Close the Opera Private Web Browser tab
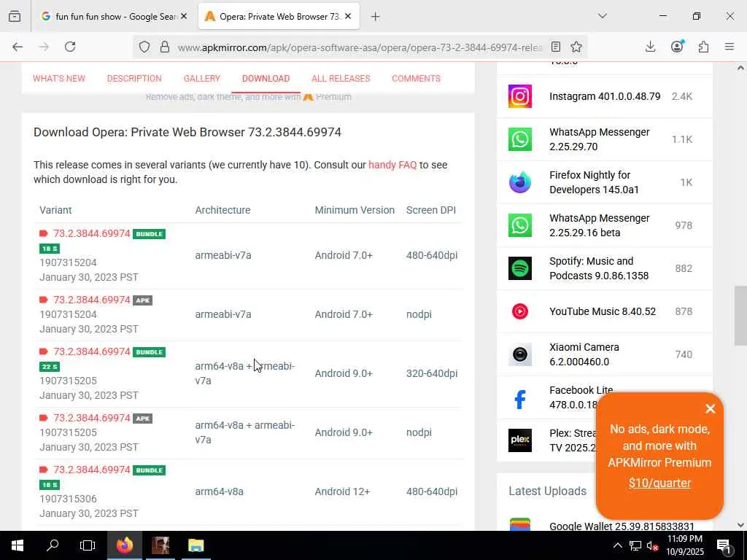Screen dimensions: 747x560 (x=348, y=16)
